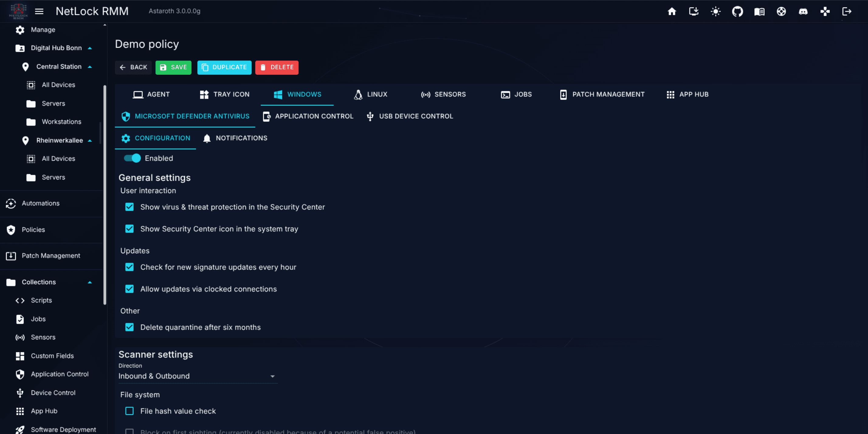Image resolution: width=868 pixels, height=434 pixels.
Task: Uncheck Delete quarantine after six months
Action: (x=129, y=327)
